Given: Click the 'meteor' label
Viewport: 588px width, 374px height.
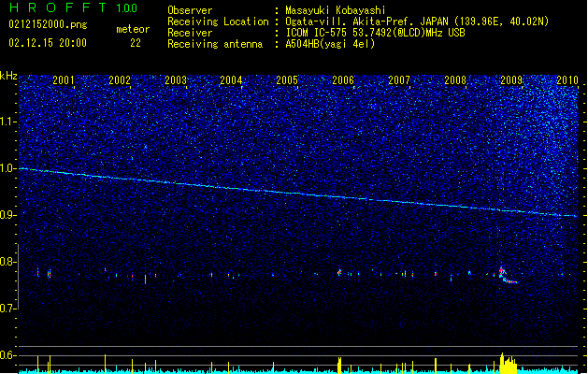Looking at the screenshot, I should point(133,29).
